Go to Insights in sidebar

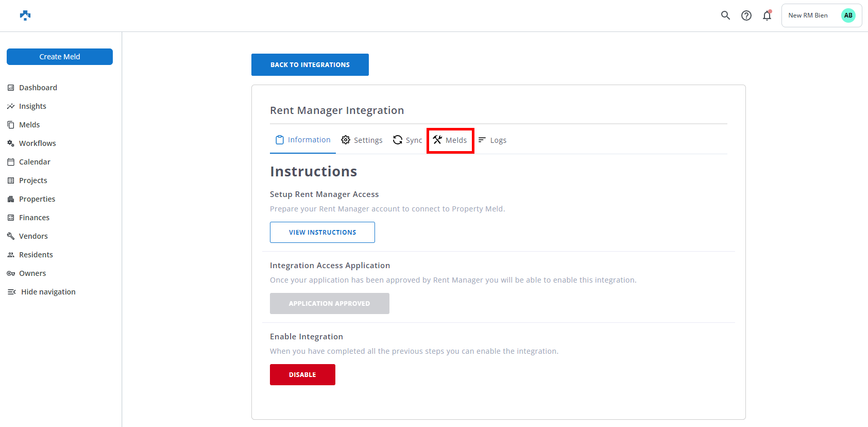pyautogui.click(x=32, y=106)
